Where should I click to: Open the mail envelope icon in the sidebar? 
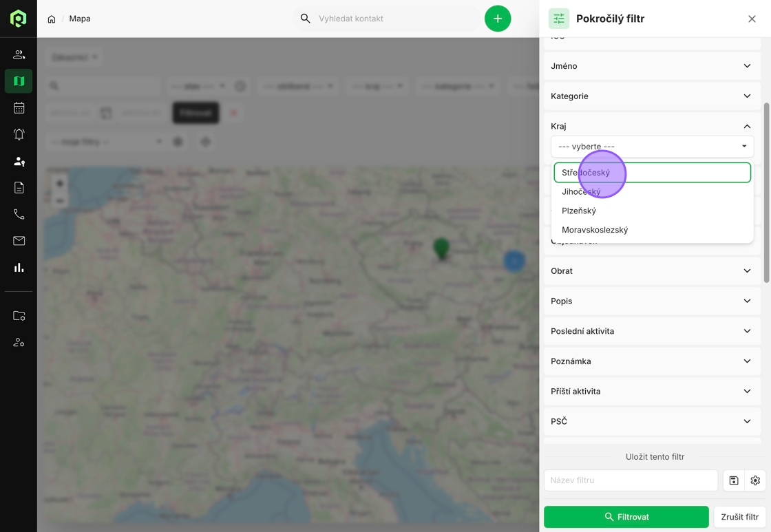(19, 241)
